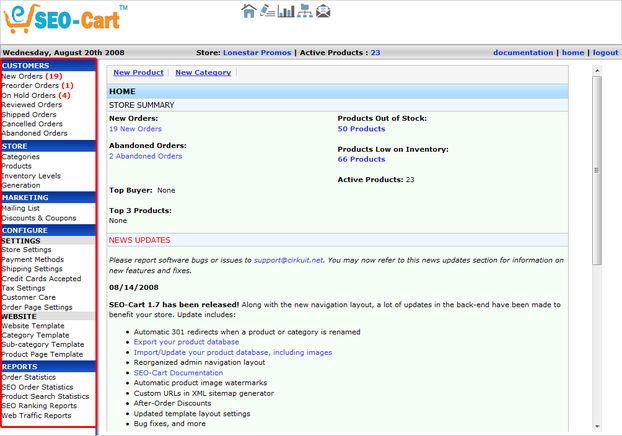The image size is (622, 436).
Task: Click the scrollbar up arrow
Action: tap(597, 71)
